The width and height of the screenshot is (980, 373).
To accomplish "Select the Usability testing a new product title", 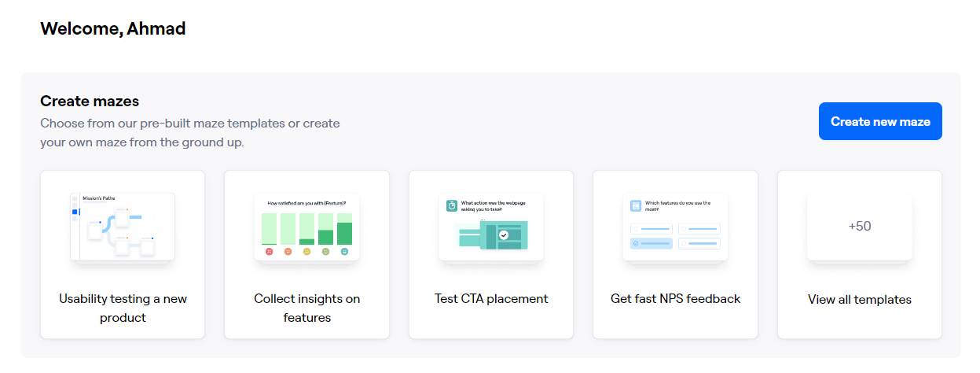I will 123,308.
